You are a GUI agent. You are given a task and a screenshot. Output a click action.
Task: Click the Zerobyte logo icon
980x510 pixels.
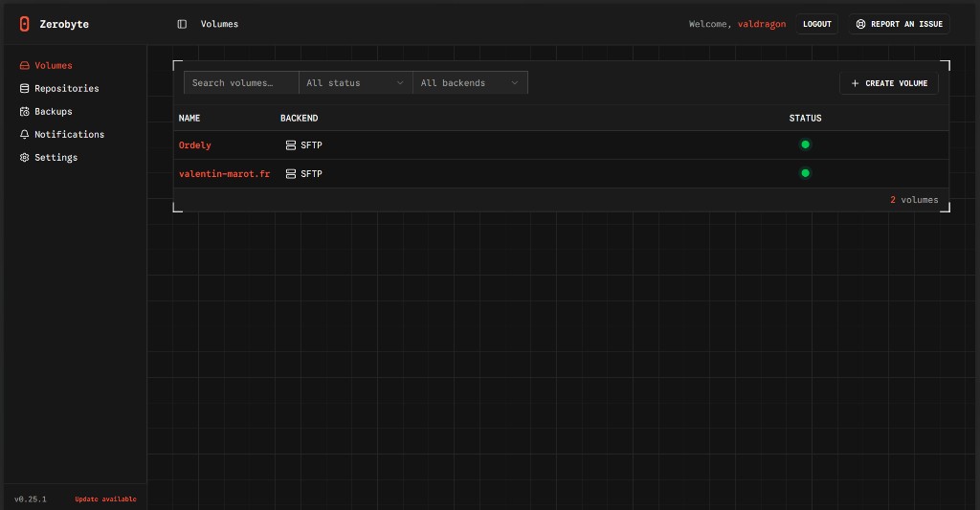click(24, 24)
